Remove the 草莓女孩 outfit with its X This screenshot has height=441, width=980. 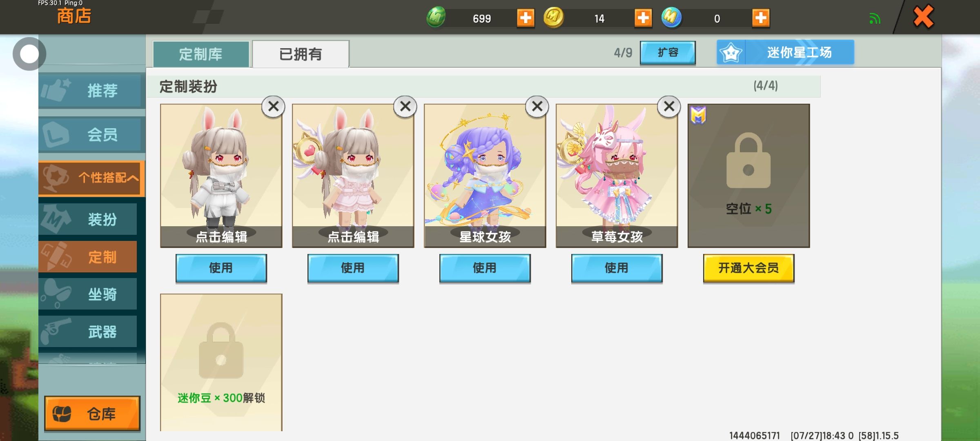tap(669, 107)
